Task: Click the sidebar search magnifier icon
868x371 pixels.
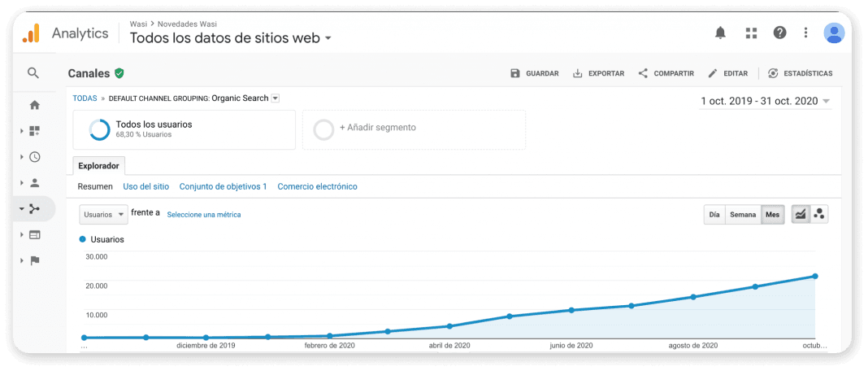Action: click(x=34, y=72)
